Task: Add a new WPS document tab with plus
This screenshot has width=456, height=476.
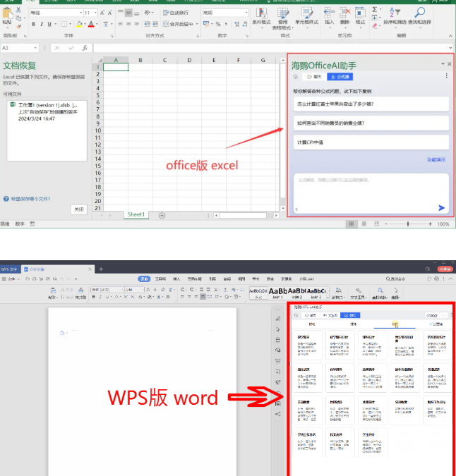Action: (101, 269)
